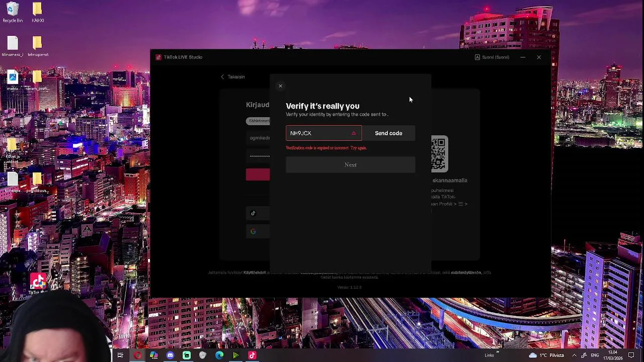Open the Suomi language selector
644x362 pixels.
[x=492, y=57]
